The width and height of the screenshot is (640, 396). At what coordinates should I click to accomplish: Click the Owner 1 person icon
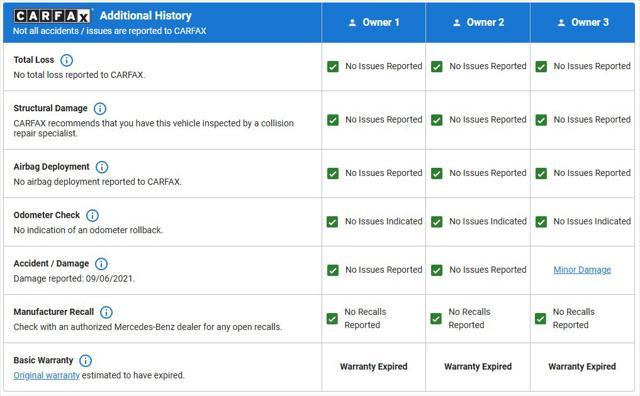(352, 23)
